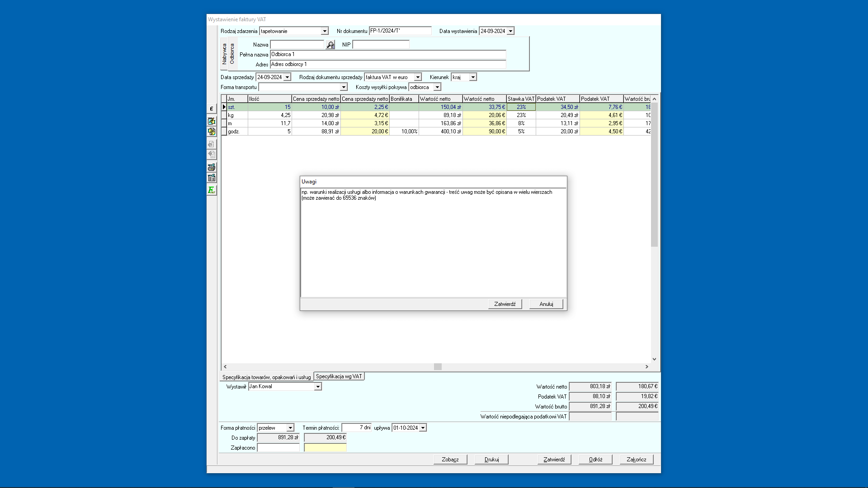Click the bottom Zatwierdź invoice button
This screenshot has width=868, height=488.
click(x=554, y=460)
